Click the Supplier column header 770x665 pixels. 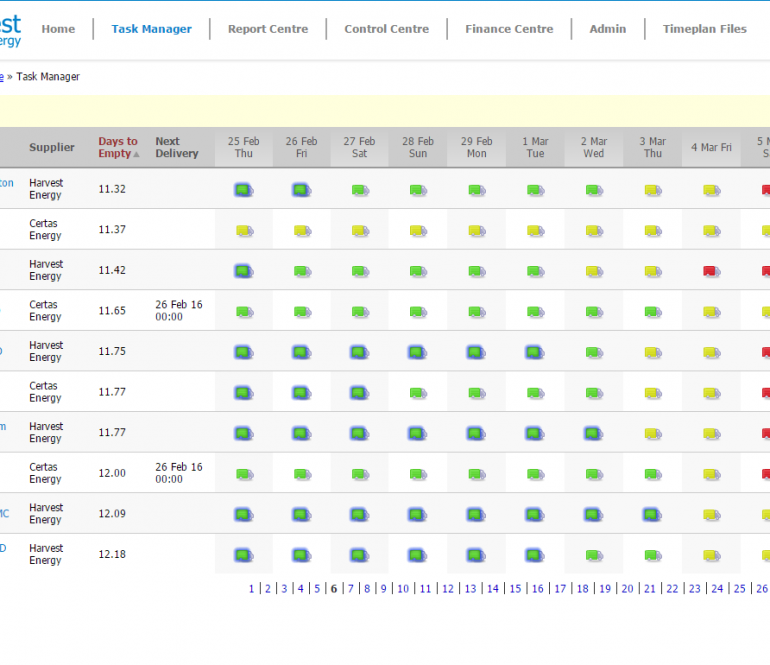click(52, 148)
